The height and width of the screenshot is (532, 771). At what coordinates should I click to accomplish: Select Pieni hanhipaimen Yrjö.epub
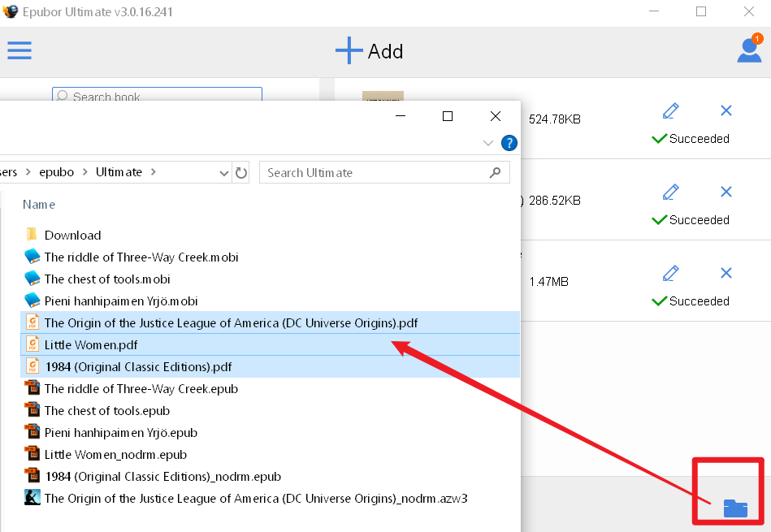[x=121, y=433]
